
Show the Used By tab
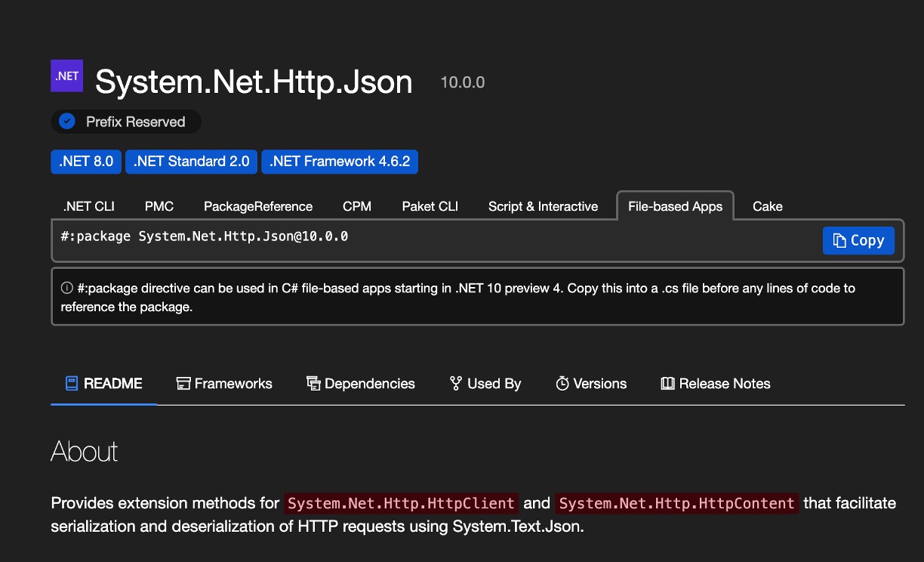[x=485, y=384]
